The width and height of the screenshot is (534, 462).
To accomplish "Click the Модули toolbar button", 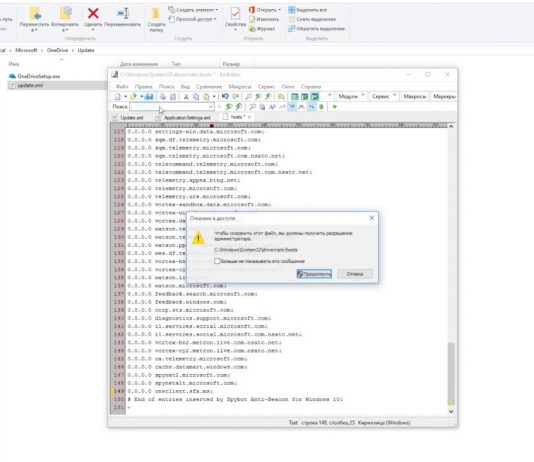I will [x=348, y=97].
